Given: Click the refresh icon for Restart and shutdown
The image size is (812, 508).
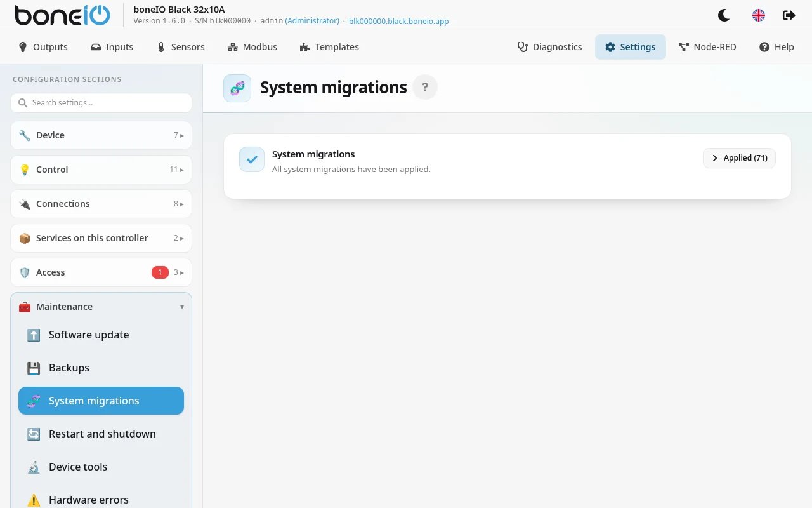Looking at the screenshot, I should point(34,434).
